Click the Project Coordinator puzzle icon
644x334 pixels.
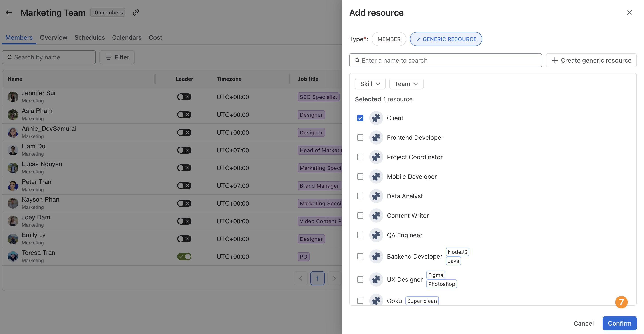(x=376, y=157)
